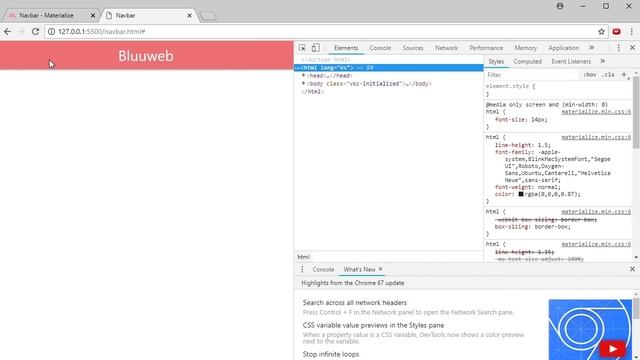Close the active Navbar tab
Screen dimensions: 640x360
click(x=189, y=16)
